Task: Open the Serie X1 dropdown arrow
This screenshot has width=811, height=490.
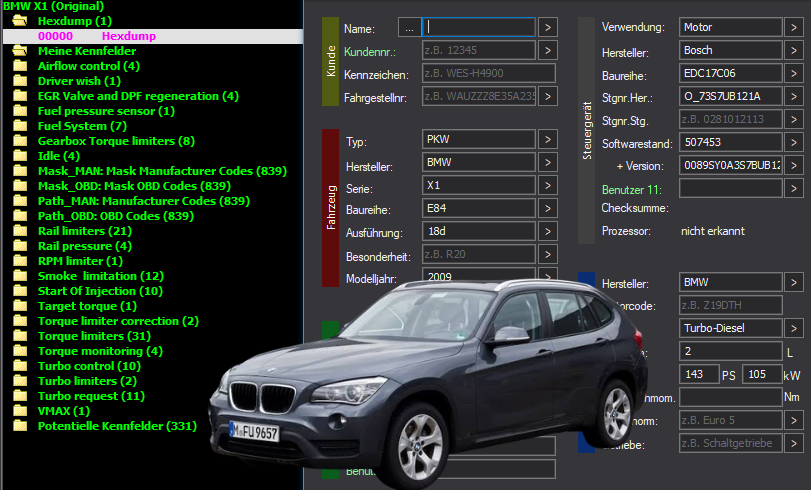Action: pos(548,185)
